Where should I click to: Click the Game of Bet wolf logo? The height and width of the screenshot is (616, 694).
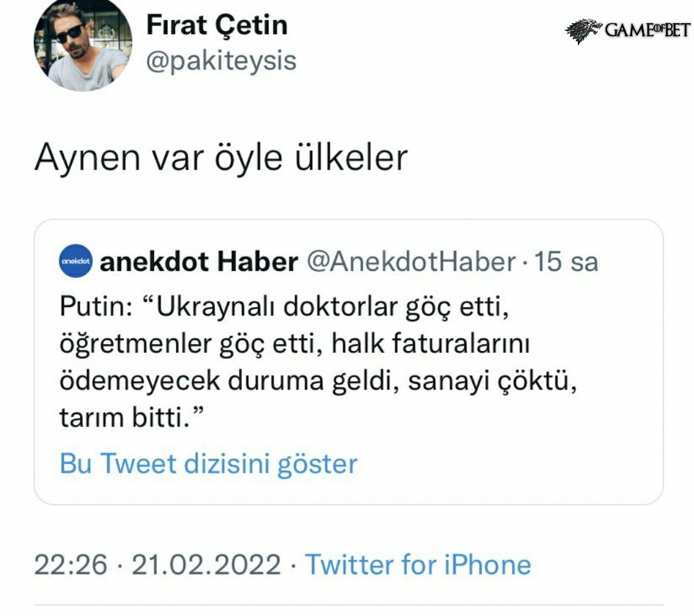[583, 30]
